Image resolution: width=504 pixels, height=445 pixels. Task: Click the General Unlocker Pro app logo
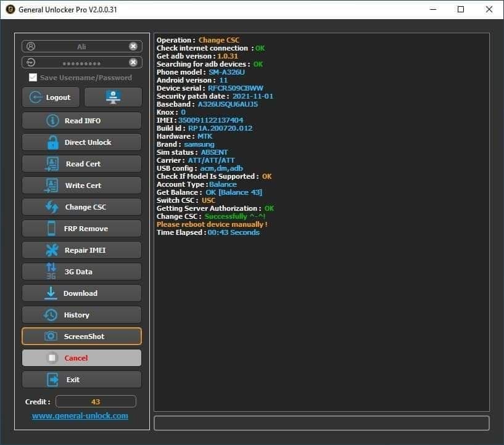click(10, 9)
